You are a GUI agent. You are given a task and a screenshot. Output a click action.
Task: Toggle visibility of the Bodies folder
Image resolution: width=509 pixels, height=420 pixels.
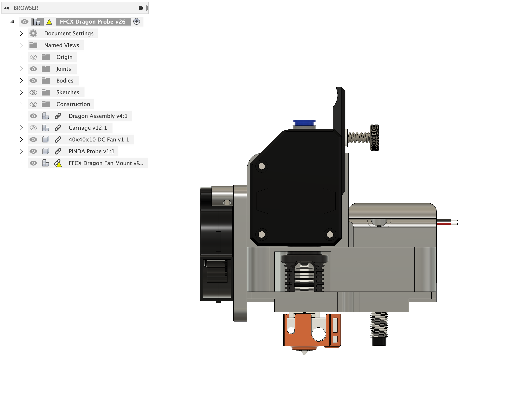(x=33, y=81)
